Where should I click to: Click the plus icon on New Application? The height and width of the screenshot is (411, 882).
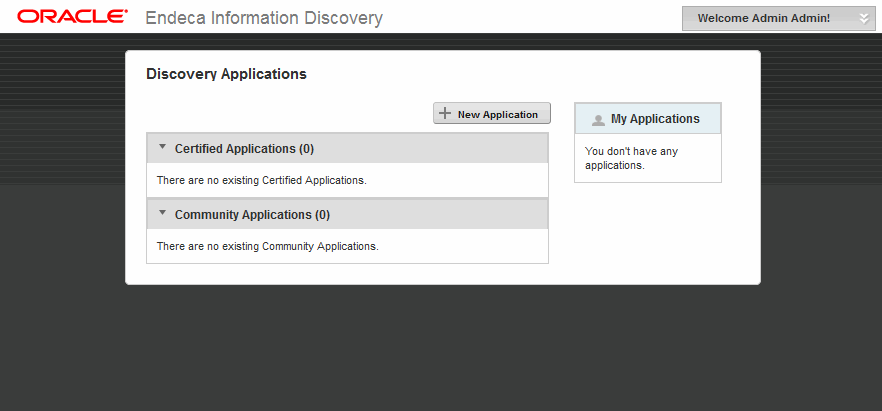coord(445,114)
